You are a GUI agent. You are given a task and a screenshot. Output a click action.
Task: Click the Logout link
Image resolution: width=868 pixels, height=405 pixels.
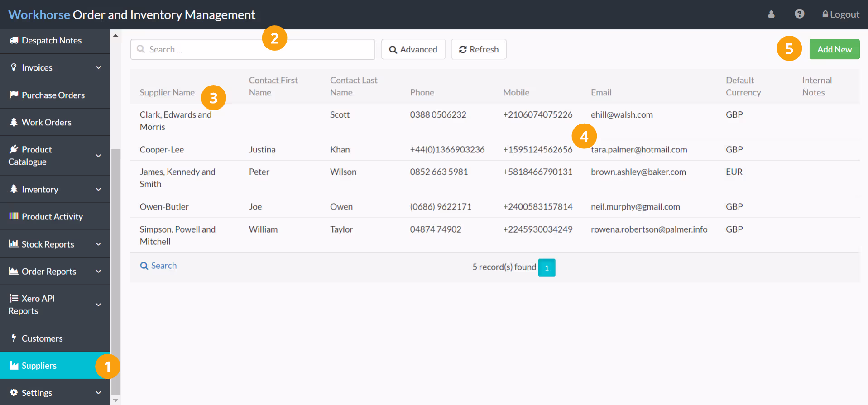(841, 14)
